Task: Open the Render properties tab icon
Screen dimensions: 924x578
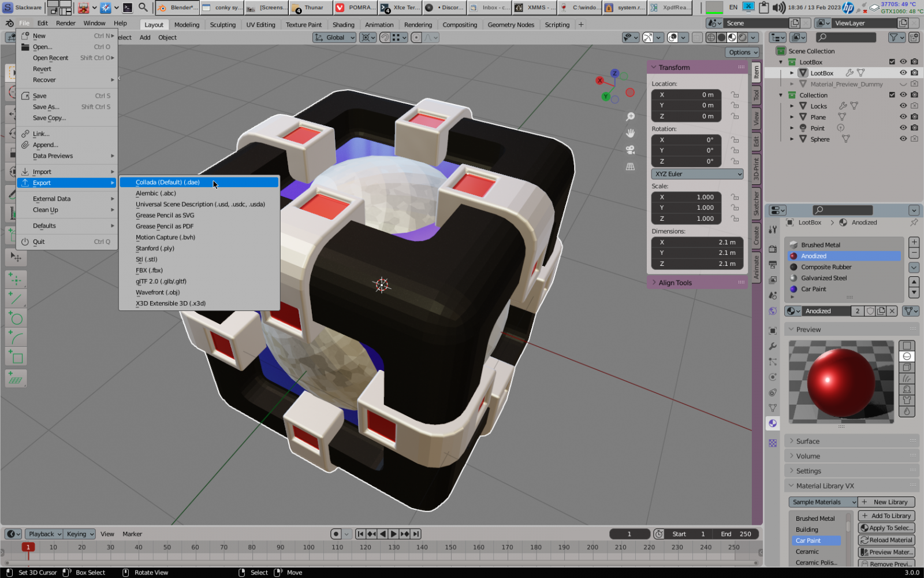Action: pyautogui.click(x=773, y=249)
